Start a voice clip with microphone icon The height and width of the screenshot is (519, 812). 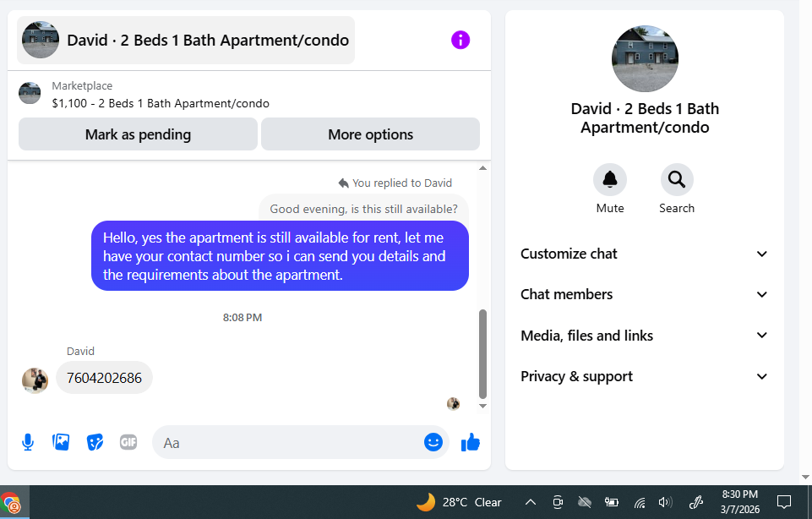coord(28,442)
